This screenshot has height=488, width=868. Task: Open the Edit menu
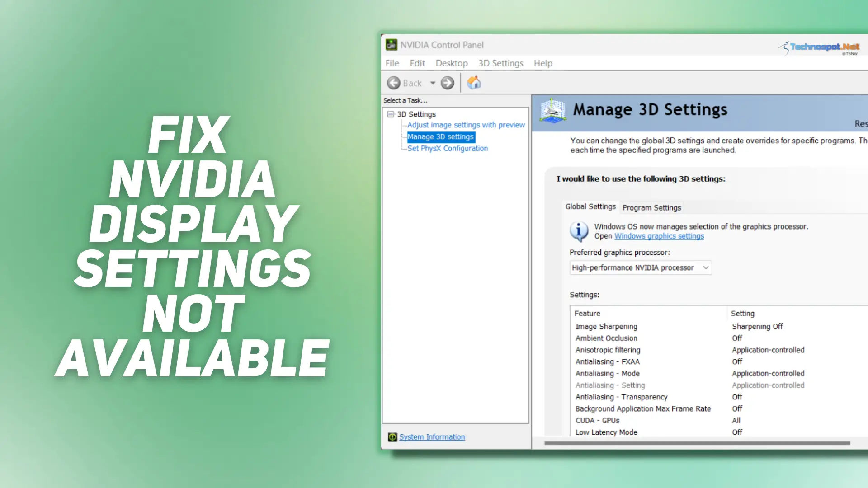click(417, 63)
